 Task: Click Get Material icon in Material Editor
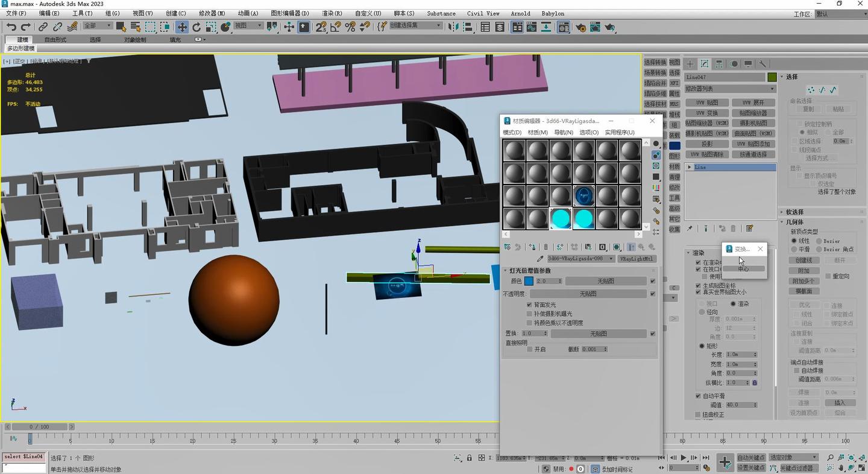pyautogui.click(x=507, y=247)
